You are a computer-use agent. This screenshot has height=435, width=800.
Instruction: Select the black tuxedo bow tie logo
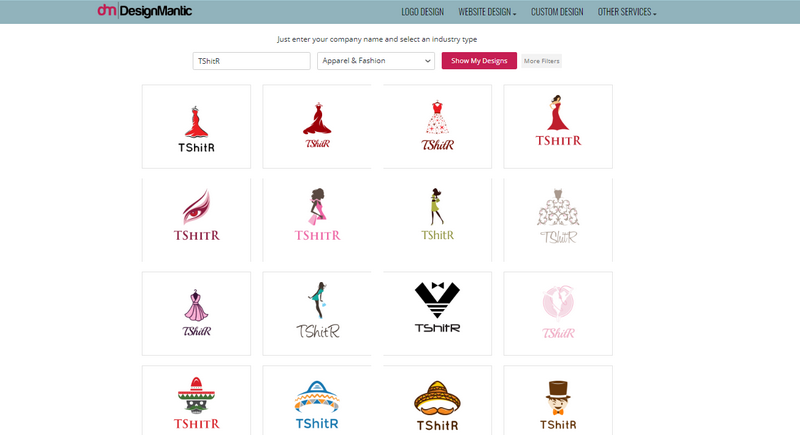[437, 312]
